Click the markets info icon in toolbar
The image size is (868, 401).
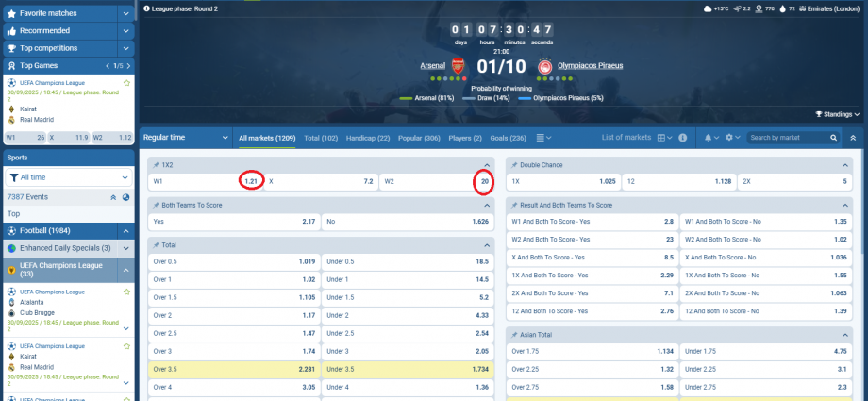(682, 138)
